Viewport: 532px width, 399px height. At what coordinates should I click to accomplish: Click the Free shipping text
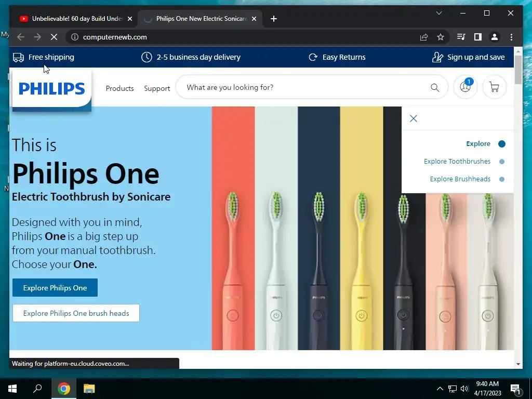pos(51,57)
